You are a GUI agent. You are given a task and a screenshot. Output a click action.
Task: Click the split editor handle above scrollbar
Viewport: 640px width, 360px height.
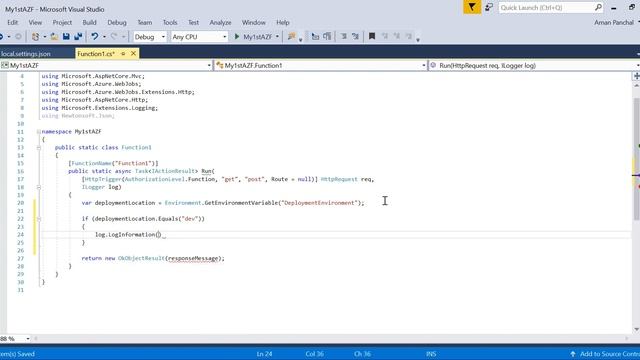(636, 76)
